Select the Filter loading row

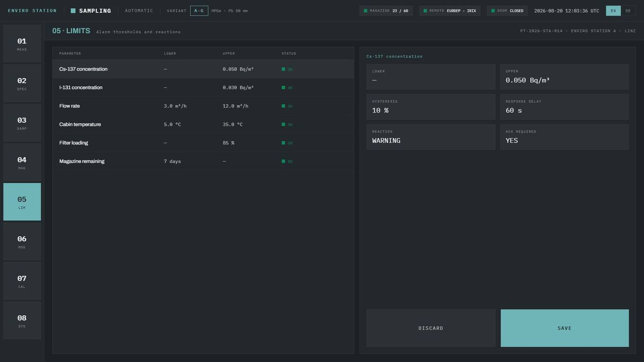click(x=203, y=143)
